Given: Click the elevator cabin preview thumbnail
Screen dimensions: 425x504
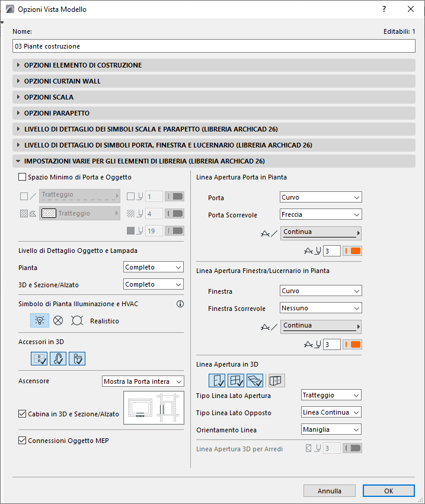Looking at the screenshot, I should 154,408.
